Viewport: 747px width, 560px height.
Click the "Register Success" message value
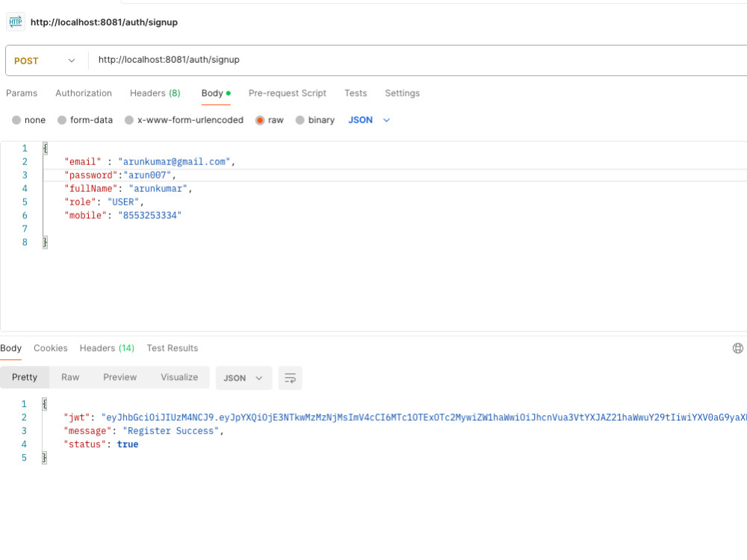pyautogui.click(x=171, y=431)
